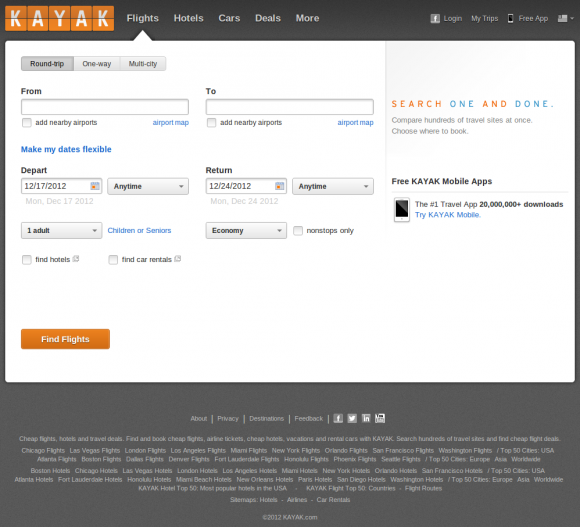The height and width of the screenshot is (527, 580).
Task: Open the Economy cabin class dropdown
Action: click(246, 230)
